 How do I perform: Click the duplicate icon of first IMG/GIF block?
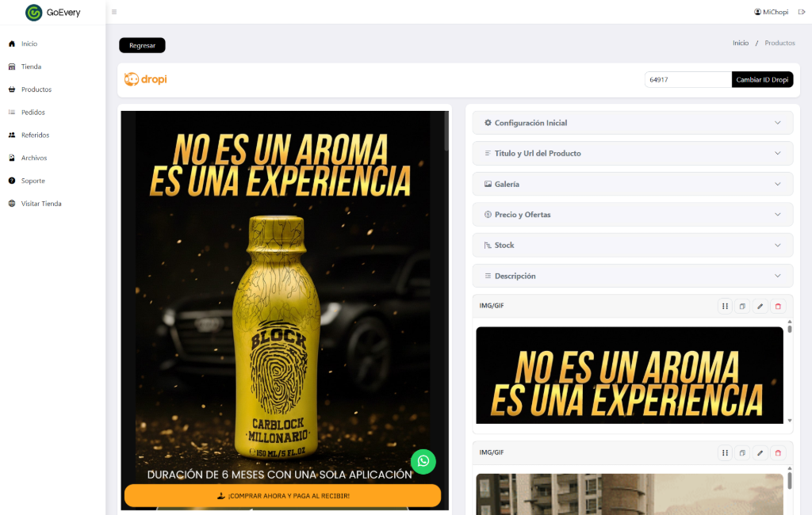tap(742, 307)
